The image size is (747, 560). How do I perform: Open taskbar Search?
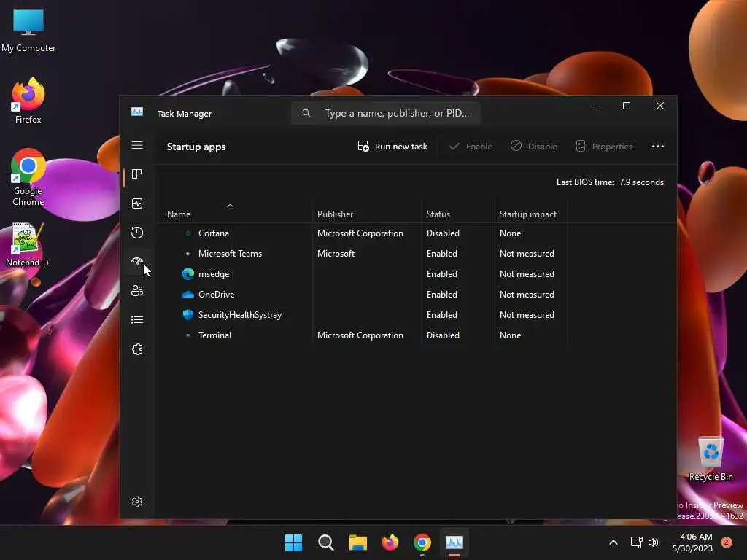326,542
